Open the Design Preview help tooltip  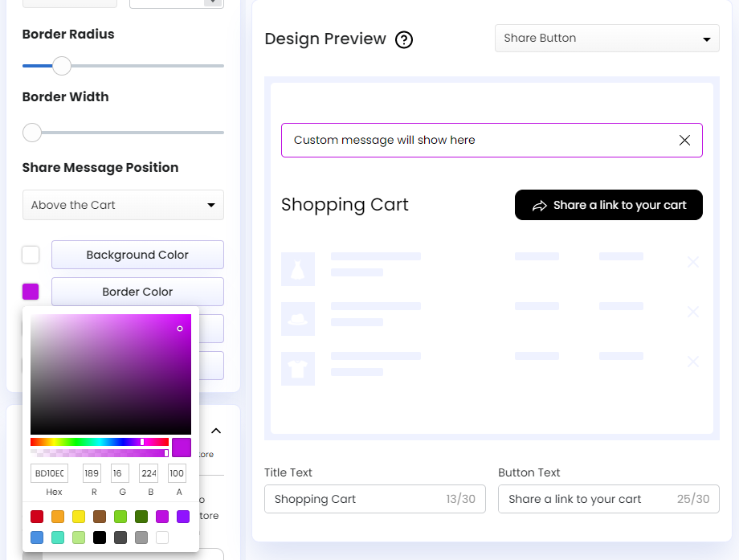click(x=404, y=39)
